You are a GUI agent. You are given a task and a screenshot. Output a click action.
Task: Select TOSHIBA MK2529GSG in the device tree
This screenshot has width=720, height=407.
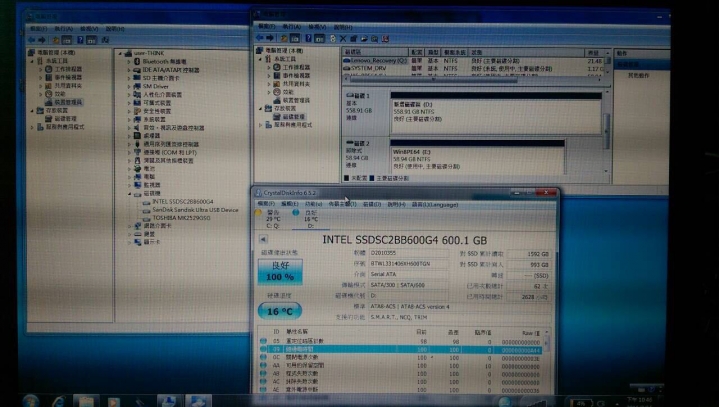pyautogui.click(x=181, y=218)
